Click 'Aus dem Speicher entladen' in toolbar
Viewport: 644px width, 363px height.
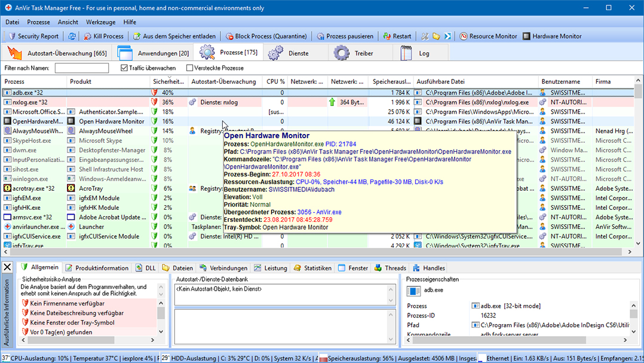(174, 36)
